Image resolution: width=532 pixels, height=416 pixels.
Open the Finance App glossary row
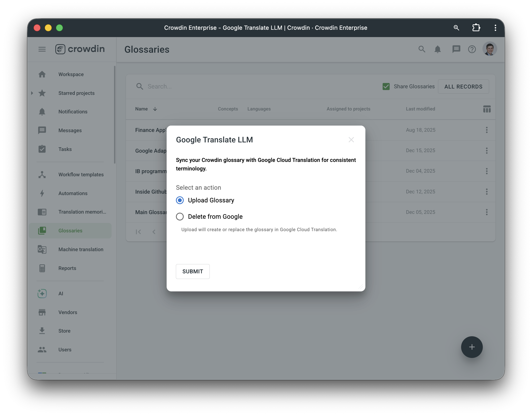(151, 130)
